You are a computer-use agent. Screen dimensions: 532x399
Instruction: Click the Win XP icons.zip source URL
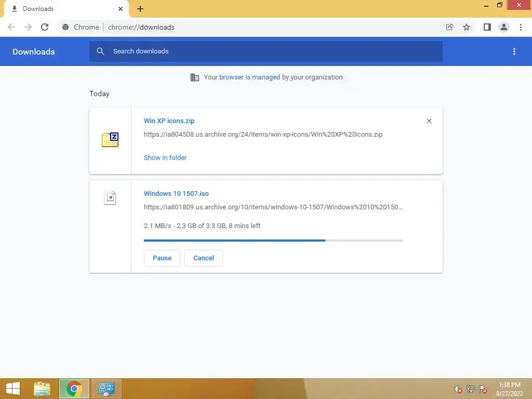pos(263,135)
